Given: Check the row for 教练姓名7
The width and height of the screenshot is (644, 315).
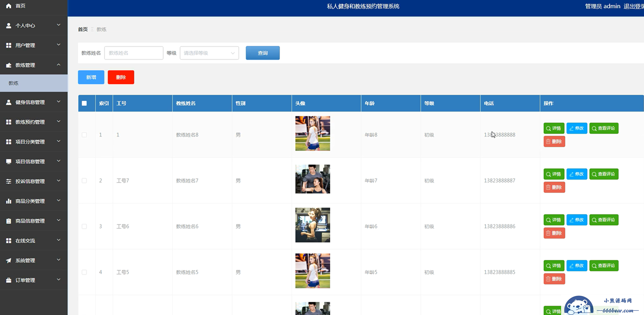Looking at the screenshot, I should pos(84,180).
